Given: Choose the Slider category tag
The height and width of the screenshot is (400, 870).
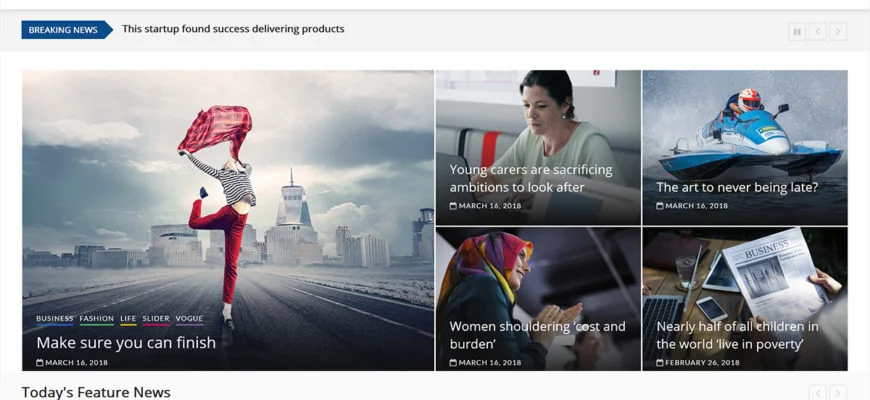Looking at the screenshot, I should (x=156, y=319).
